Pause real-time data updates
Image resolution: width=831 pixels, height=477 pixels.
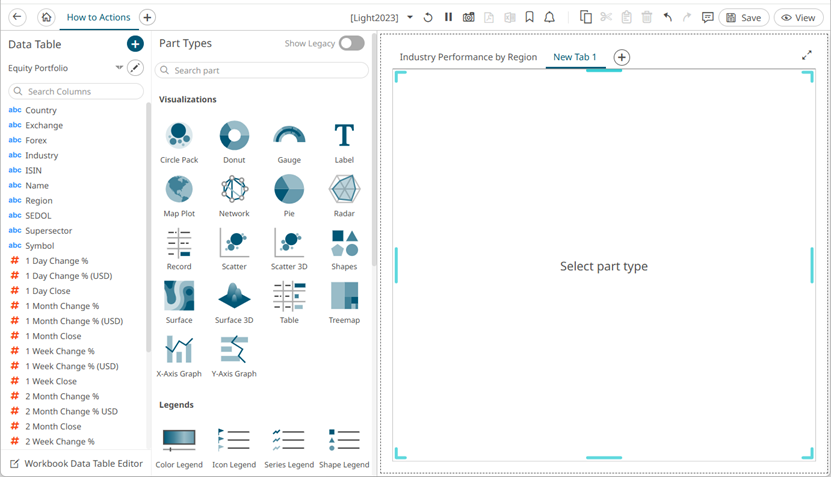pyautogui.click(x=448, y=17)
